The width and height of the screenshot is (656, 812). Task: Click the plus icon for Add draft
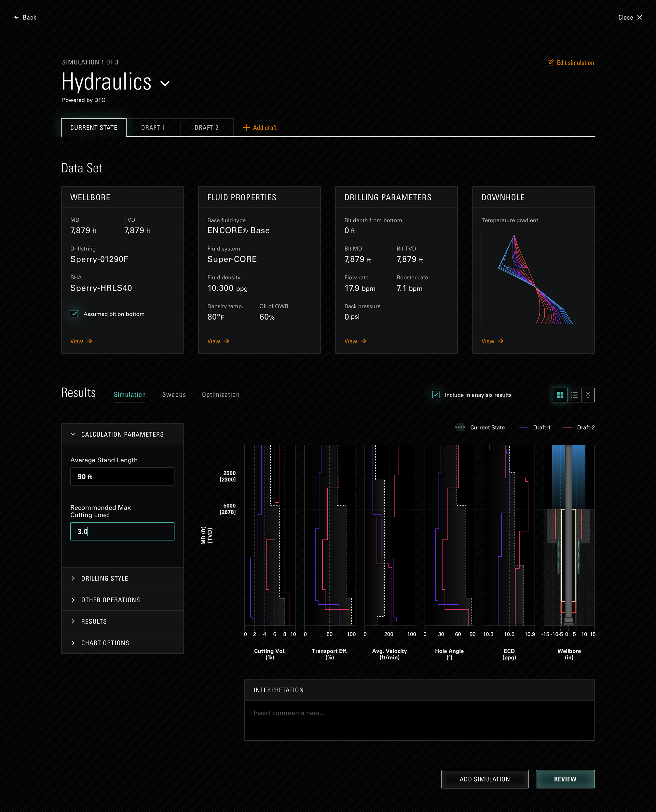[246, 128]
